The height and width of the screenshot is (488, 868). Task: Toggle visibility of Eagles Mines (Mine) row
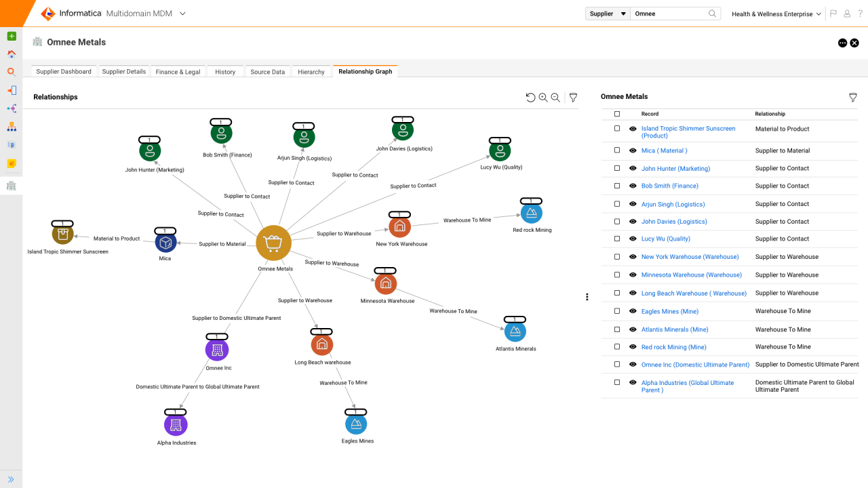coord(633,311)
